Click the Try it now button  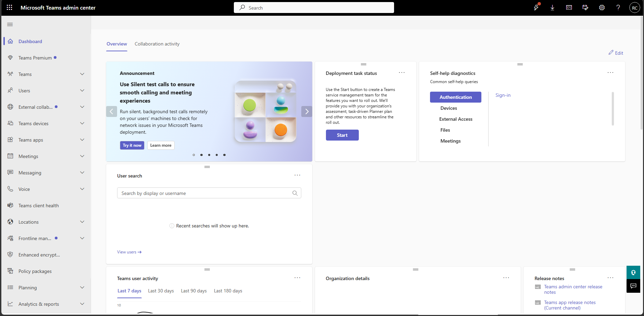(132, 145)
